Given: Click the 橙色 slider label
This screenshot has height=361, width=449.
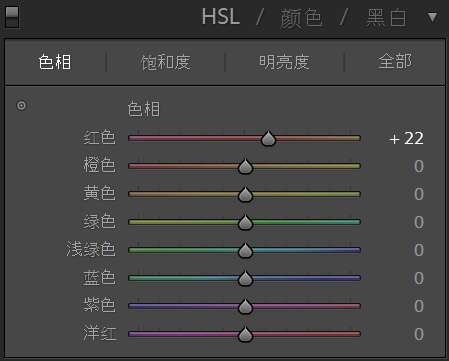Looking at the screenshot, I should pos(99,166).
